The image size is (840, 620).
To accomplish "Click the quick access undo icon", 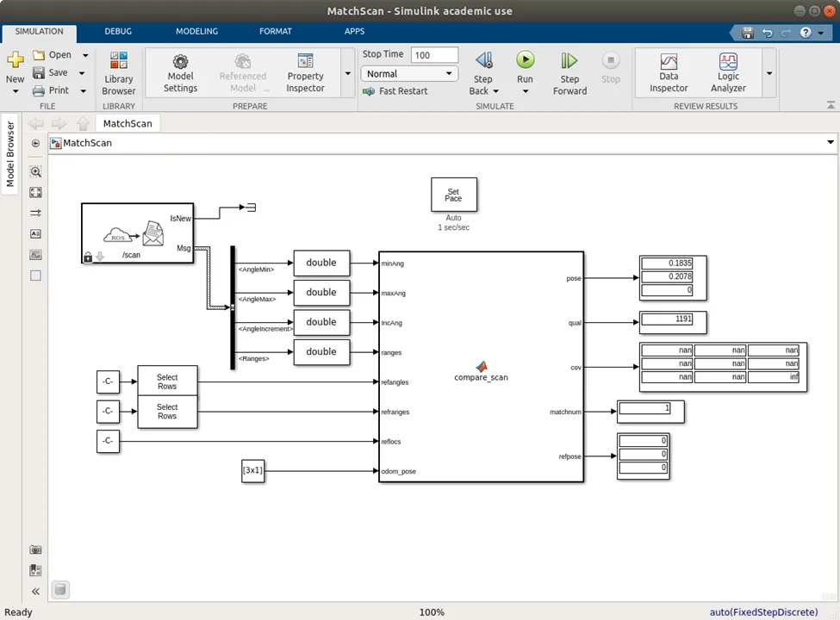I will pos(767,33).
